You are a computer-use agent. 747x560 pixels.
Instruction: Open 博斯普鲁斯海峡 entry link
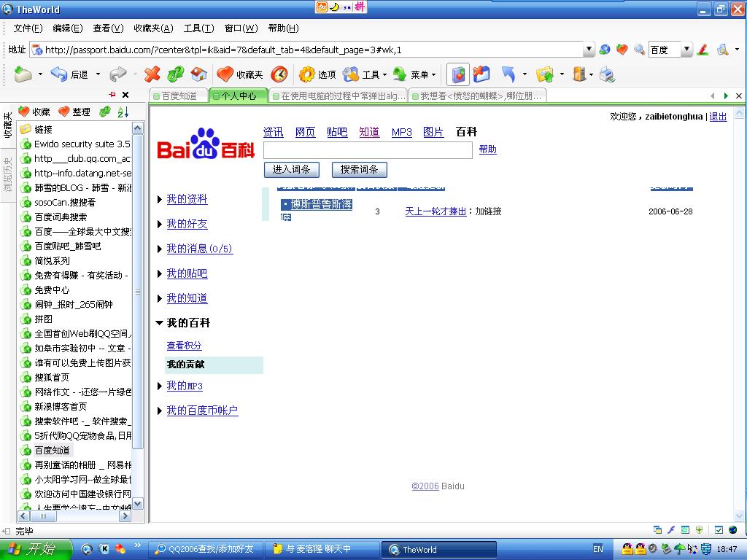coord(321,204)
